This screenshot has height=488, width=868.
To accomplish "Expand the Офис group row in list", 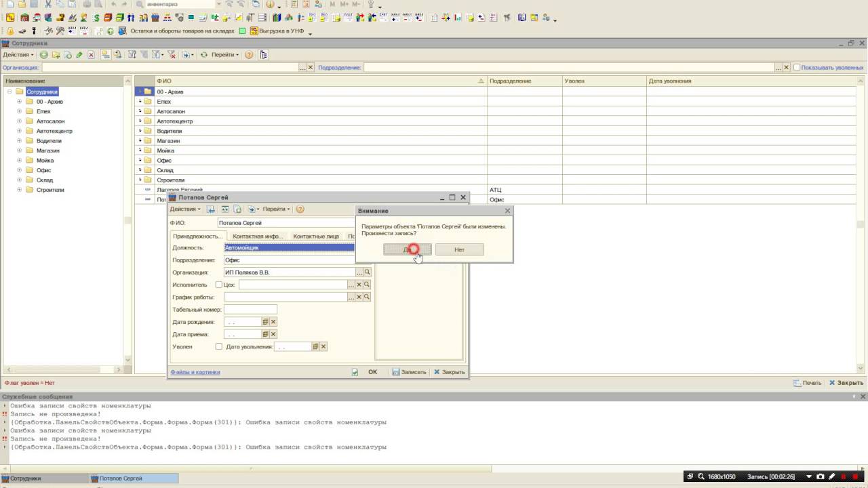I will point(140,161).
